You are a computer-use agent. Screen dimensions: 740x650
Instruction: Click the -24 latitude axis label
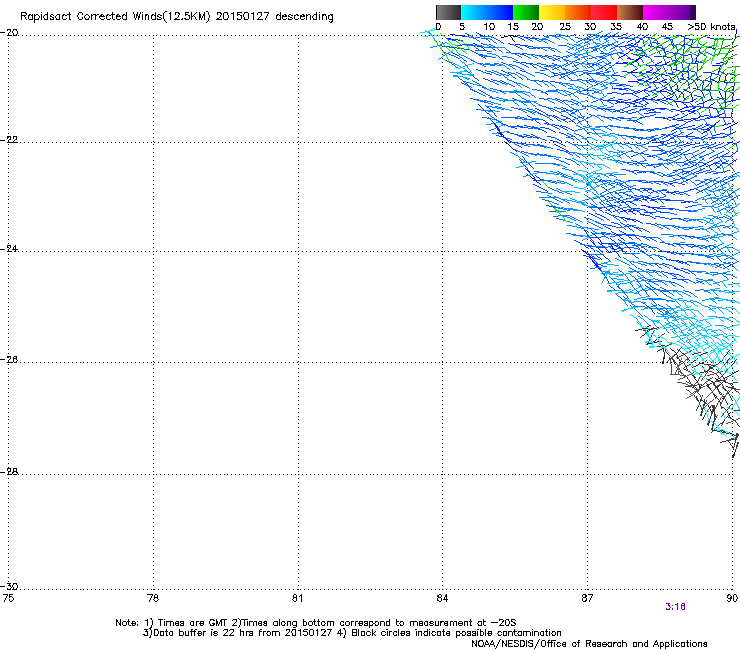(x=9, y=248)
